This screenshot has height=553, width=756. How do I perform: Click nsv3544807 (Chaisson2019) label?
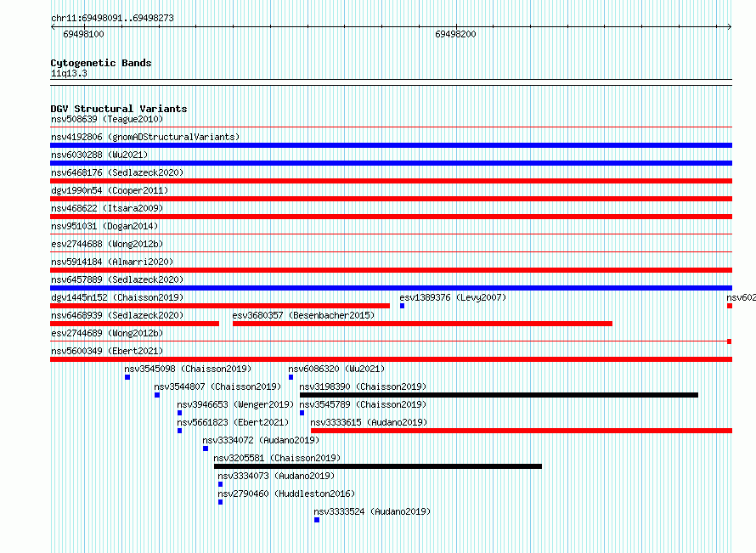tap(217, 387)
